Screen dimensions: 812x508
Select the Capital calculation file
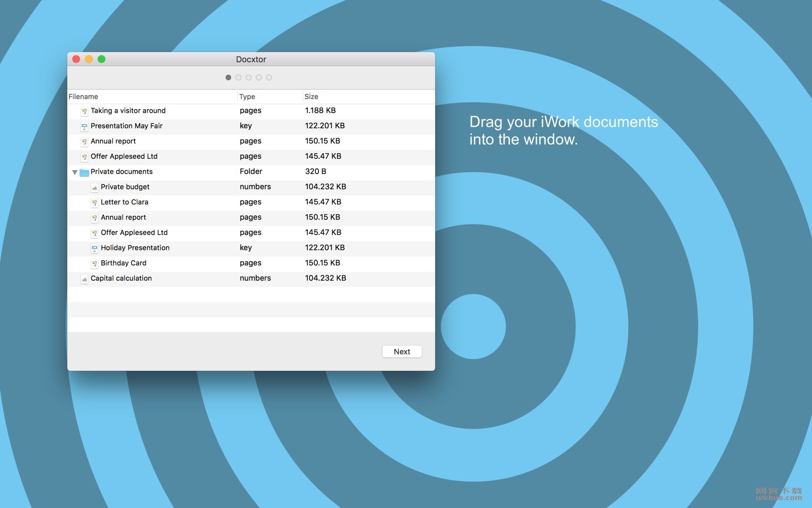tap(251, 279)
